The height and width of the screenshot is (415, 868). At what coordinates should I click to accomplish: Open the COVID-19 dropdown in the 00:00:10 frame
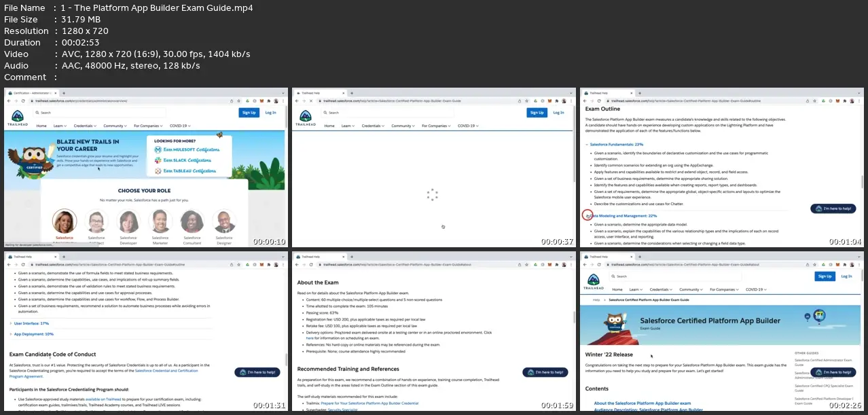coord(180,126)
